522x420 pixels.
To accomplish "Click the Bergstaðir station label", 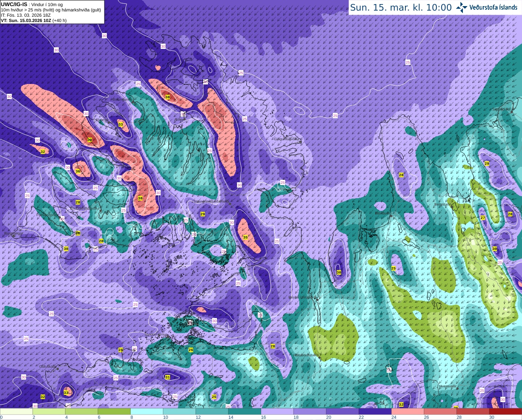I will point(443,204).
